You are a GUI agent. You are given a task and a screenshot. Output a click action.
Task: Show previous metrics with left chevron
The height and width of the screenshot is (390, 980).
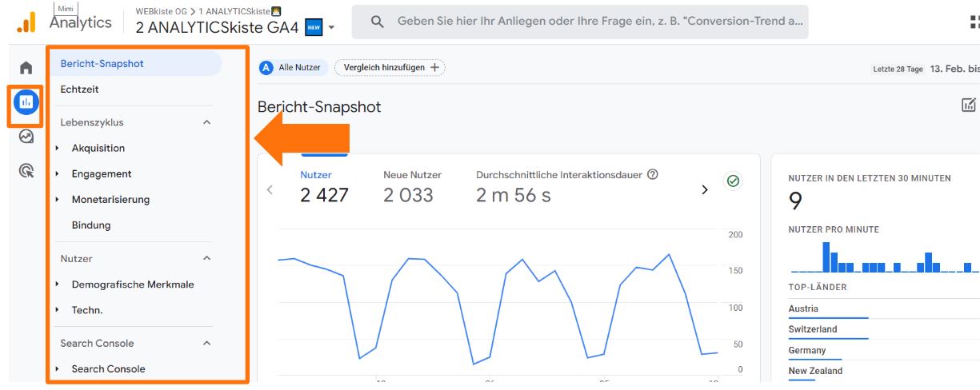(x=270, y=190)
